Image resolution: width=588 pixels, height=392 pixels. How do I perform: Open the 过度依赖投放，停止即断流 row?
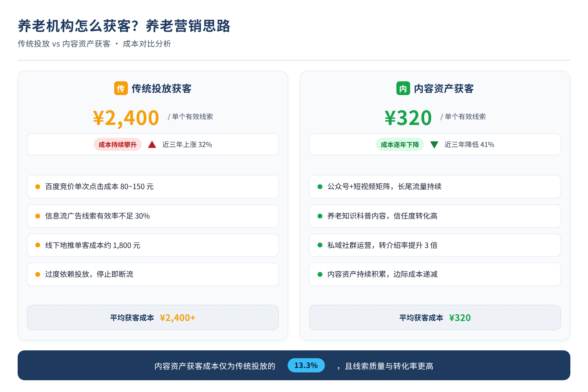[x=153, y=274]
